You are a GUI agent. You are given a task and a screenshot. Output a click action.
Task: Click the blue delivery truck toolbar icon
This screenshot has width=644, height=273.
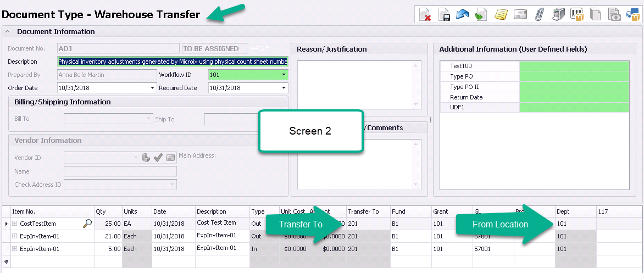click(632, 15)
